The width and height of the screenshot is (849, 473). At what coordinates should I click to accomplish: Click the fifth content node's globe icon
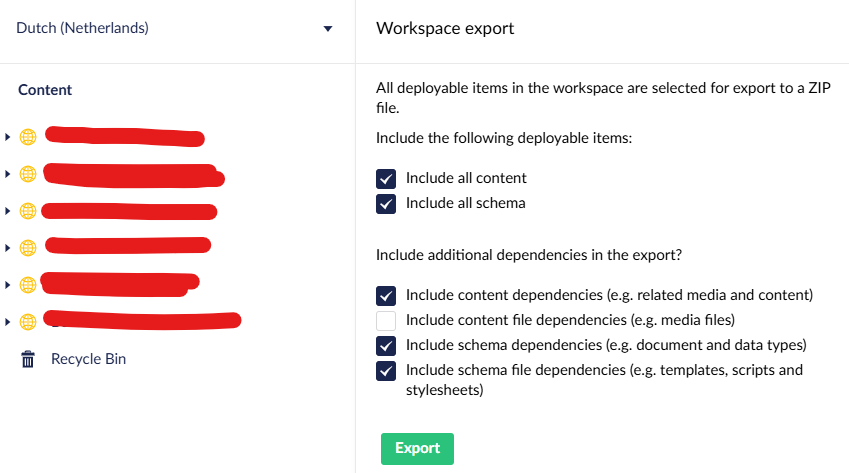(28, 284)
